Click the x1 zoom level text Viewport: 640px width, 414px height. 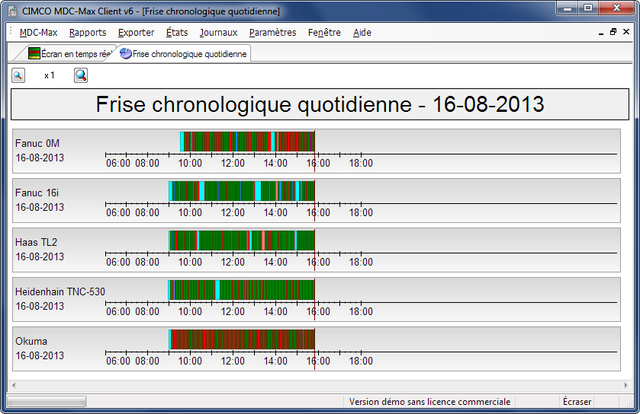(49, 76)
